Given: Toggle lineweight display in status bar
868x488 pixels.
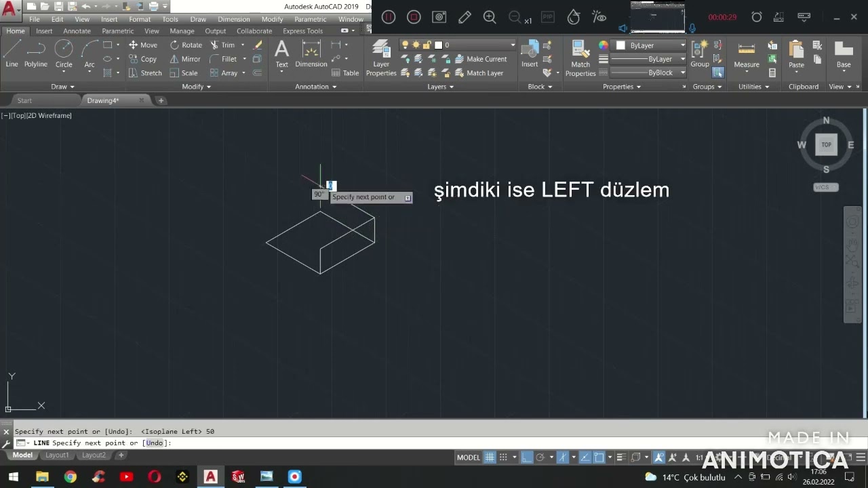Looking at the screenshot, I should click(x=621, y=457).
